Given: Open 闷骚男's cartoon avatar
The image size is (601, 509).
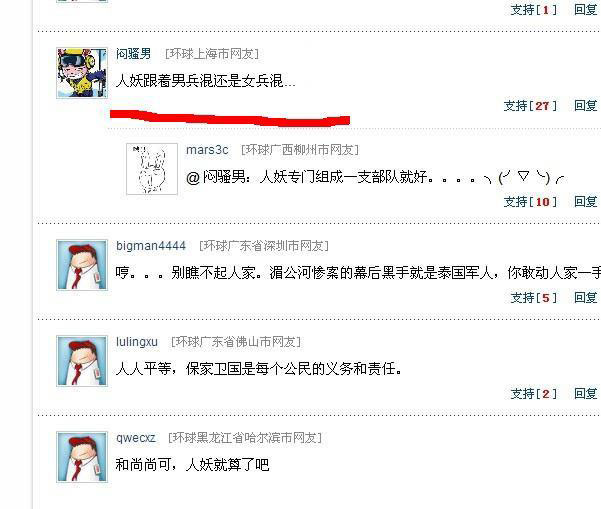Looking at the screenshot, I should tap(82, 73).
